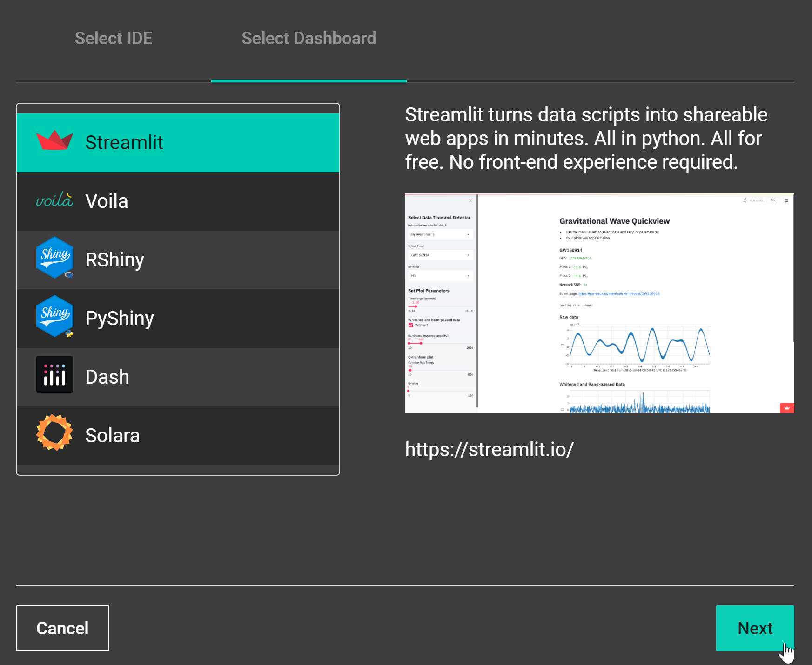Open the https://streamlit.io/ link
This screenshot has width=812, height=665.
click(489, 450)
